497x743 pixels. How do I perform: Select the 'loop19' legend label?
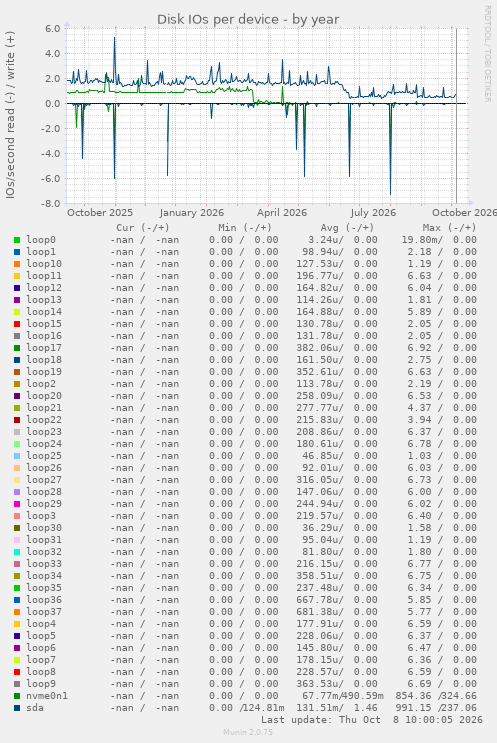44,372
